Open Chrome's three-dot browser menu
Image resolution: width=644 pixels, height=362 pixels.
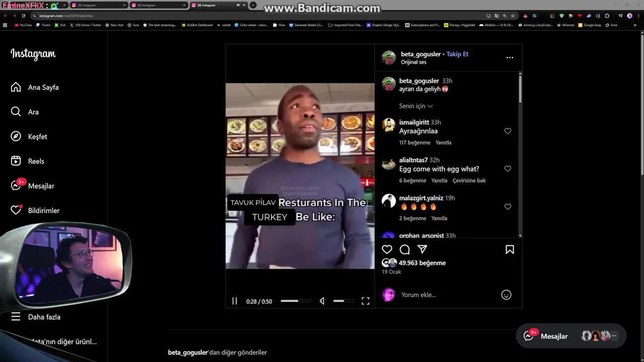638,16
